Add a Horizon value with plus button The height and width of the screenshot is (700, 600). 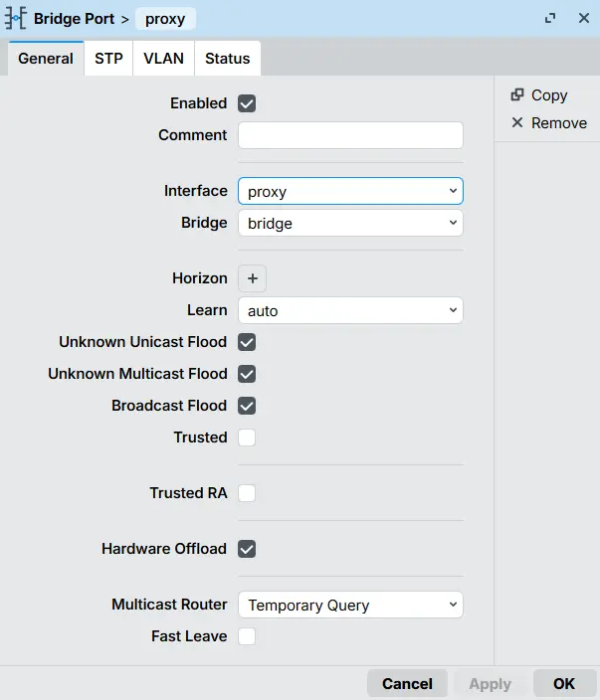coord(253,278)
